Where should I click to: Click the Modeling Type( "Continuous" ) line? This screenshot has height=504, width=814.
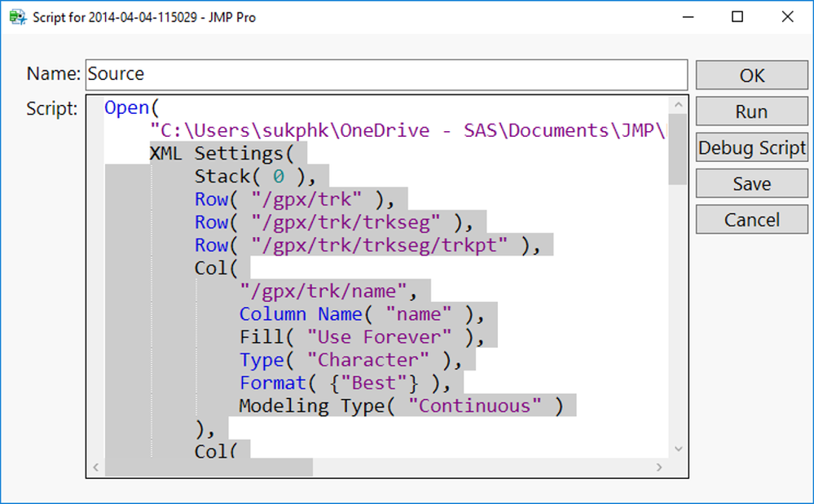[x=401, y=405]
